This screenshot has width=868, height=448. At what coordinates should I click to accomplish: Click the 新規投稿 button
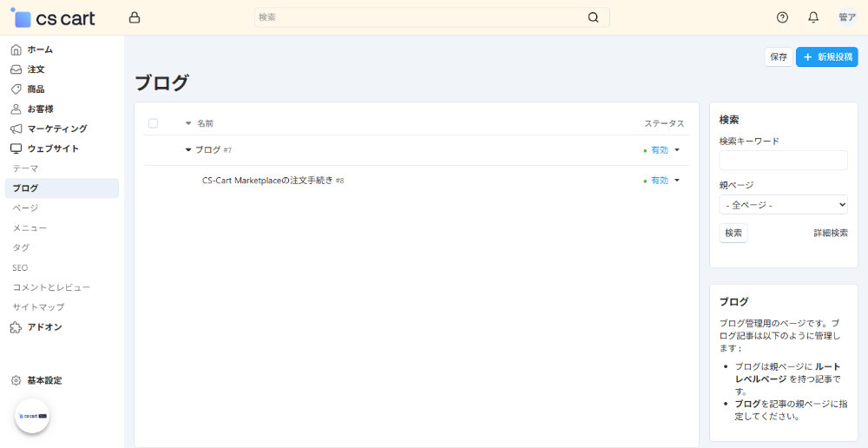point(826,56)
